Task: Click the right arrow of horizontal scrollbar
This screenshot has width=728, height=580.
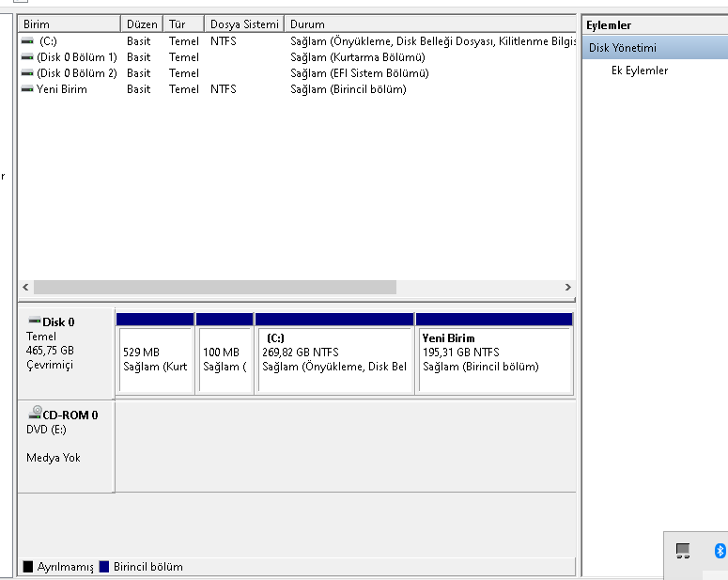Action: tap(567, 288)
